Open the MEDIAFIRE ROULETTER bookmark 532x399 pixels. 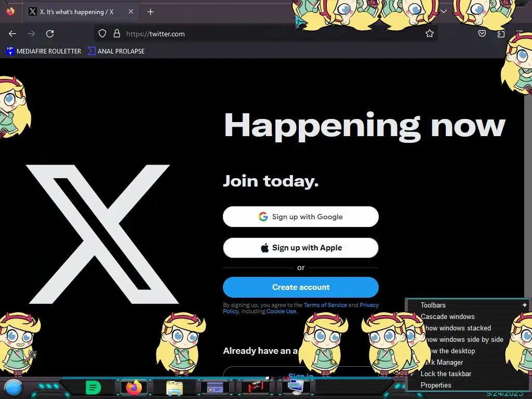click(x=44, y=51)
